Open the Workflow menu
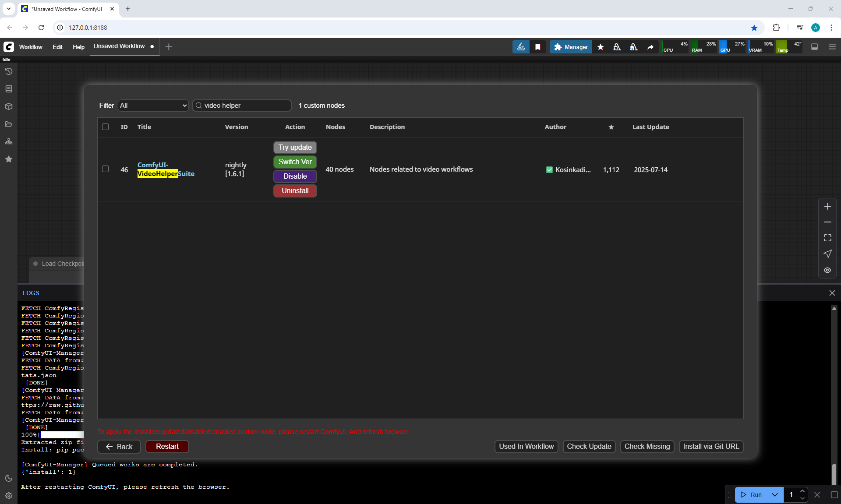 [x=31, y=47]
